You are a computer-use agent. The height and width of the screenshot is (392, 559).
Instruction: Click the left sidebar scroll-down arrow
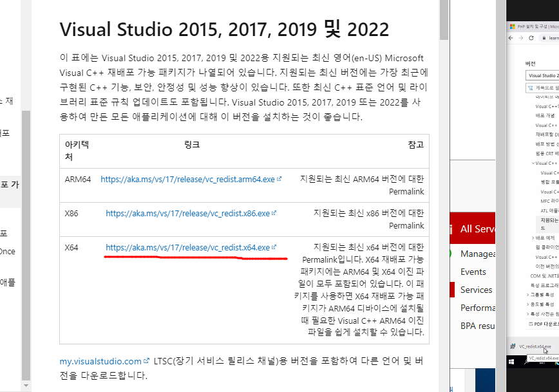[x=26, y=386]
